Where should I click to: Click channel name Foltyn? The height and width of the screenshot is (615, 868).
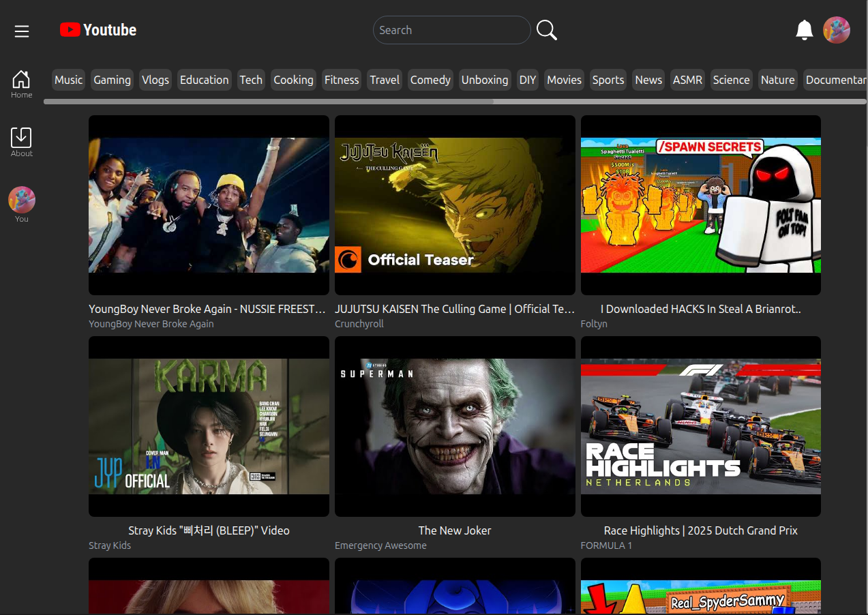point(594,324)
